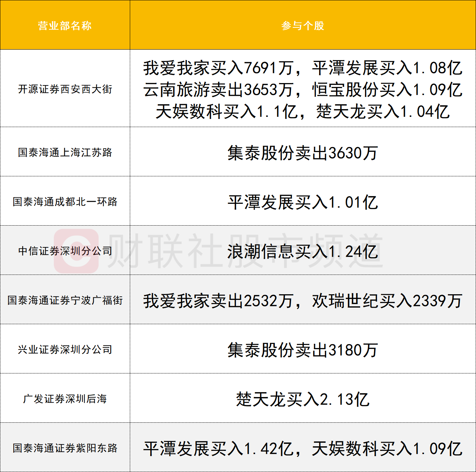Screen dimensions: 476x472
Task: Select the 国泰海通证券宁波广福街 cell
Action: click(65, 300)
